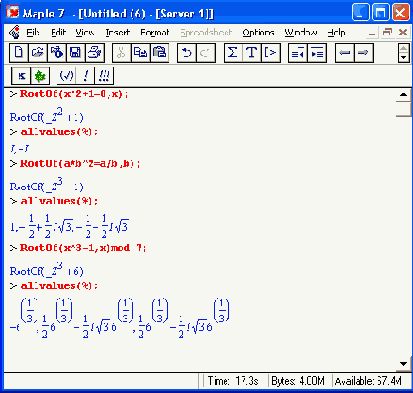Viewport: 413px width, 393px height.
Task: Click the scroll down arrow of worksheet
Action: point(403,364)
